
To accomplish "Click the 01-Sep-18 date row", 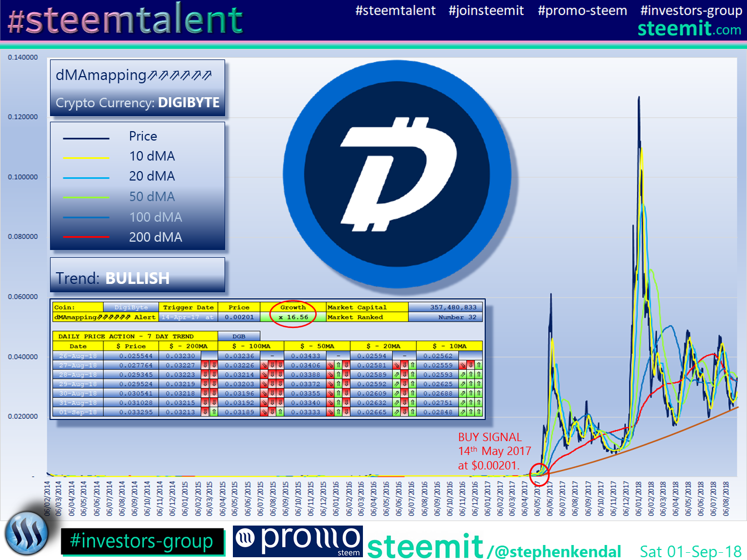I will 78,412.
